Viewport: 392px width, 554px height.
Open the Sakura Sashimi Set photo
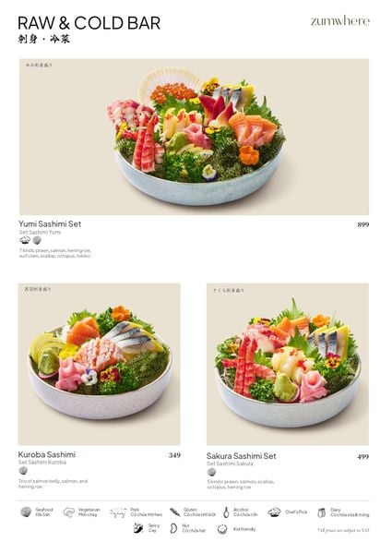pyautogui.click(x=288, y=364)
